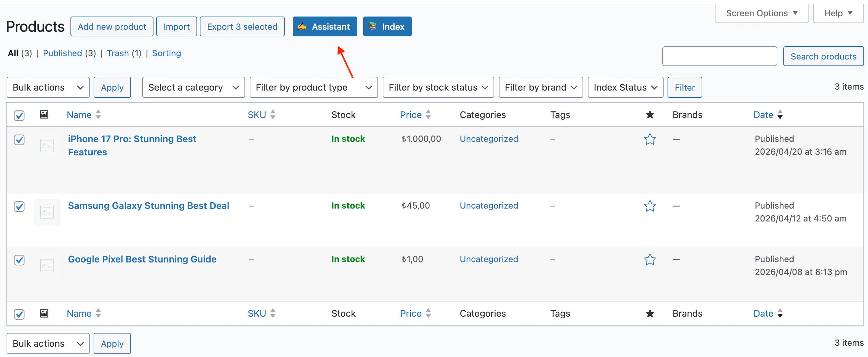The height and width of the screenshot is (357, 868).
Task: Open Uncategorized link in Samsung row
Action: (x=489, y=206)
